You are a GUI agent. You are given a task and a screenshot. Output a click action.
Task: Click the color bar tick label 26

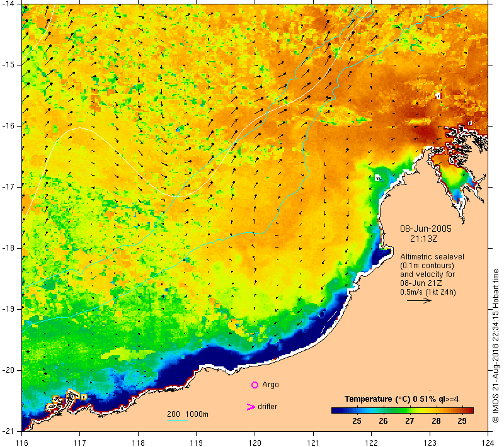[x=383, y=421]
